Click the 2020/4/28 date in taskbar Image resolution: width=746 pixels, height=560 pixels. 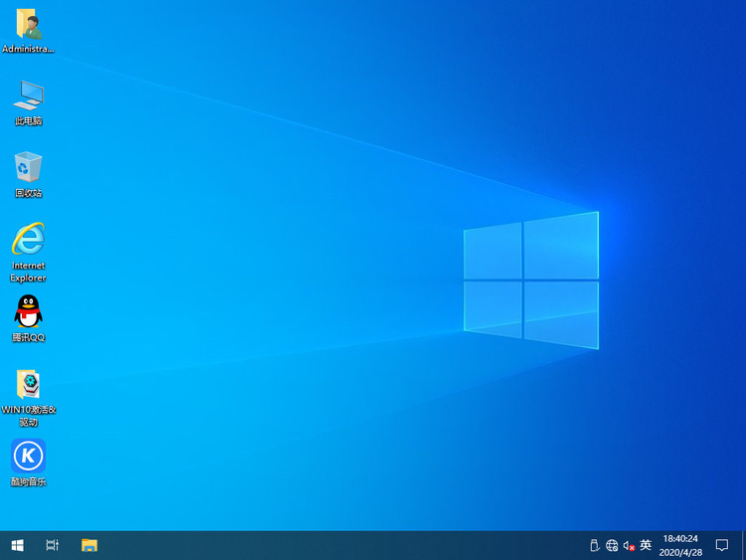click(680, 552)
